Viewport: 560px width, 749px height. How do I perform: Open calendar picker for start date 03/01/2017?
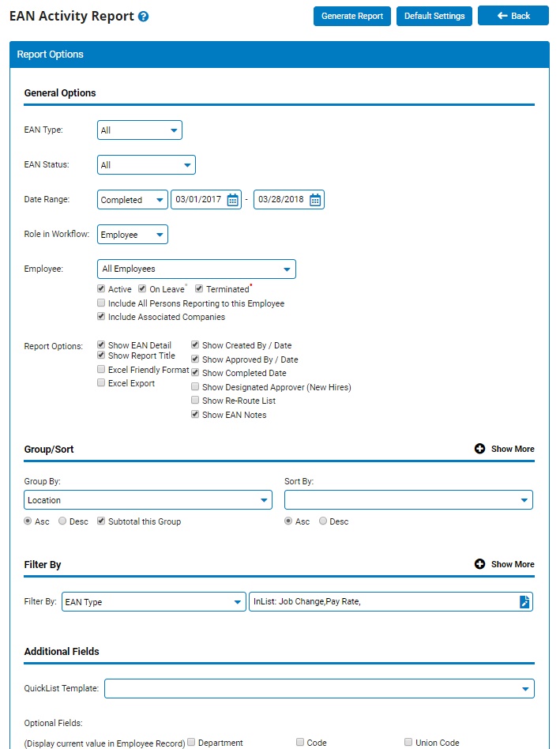tap(232, 200)
